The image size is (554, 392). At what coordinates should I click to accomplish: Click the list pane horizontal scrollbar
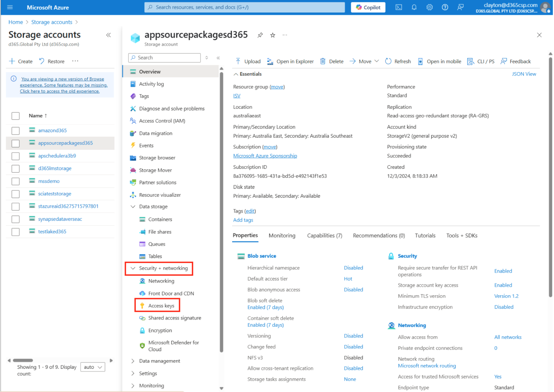[x=23, y=360]
